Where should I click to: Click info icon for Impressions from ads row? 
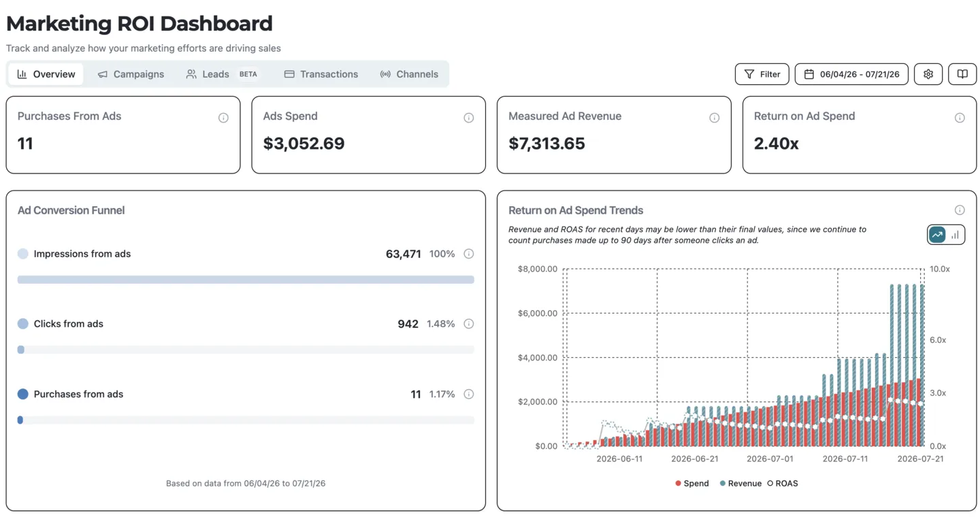469,254
